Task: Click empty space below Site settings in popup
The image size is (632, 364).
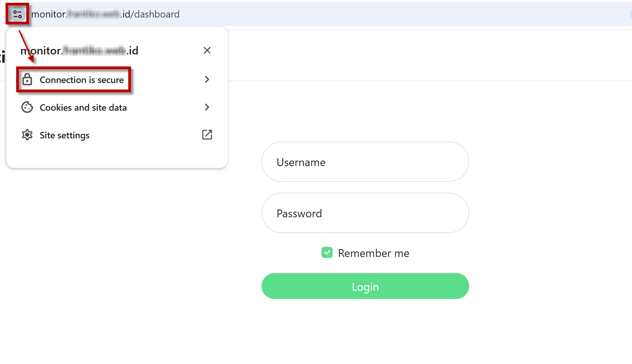Action: pyautogui.click(x=115, y=155)
